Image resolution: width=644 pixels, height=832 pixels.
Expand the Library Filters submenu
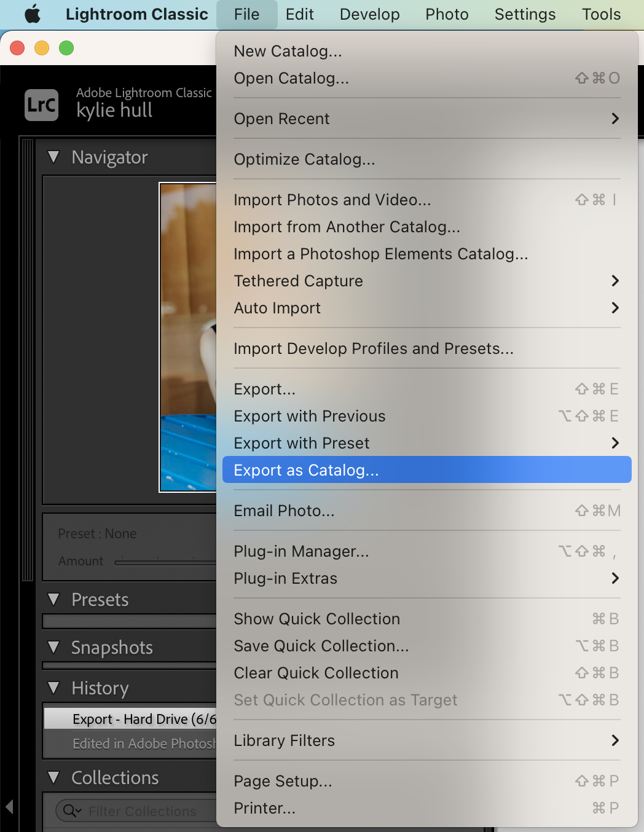click(x=426, y=740)
